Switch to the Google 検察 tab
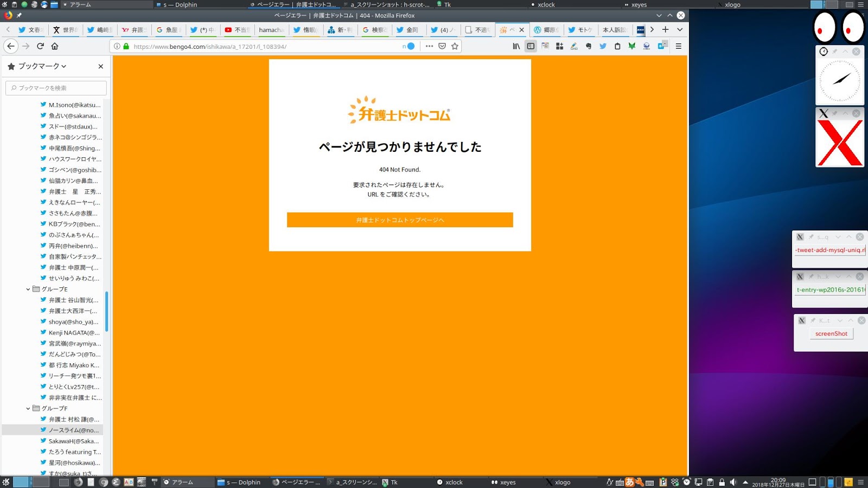This screenshot has height=488, width=868. (374, 30)
